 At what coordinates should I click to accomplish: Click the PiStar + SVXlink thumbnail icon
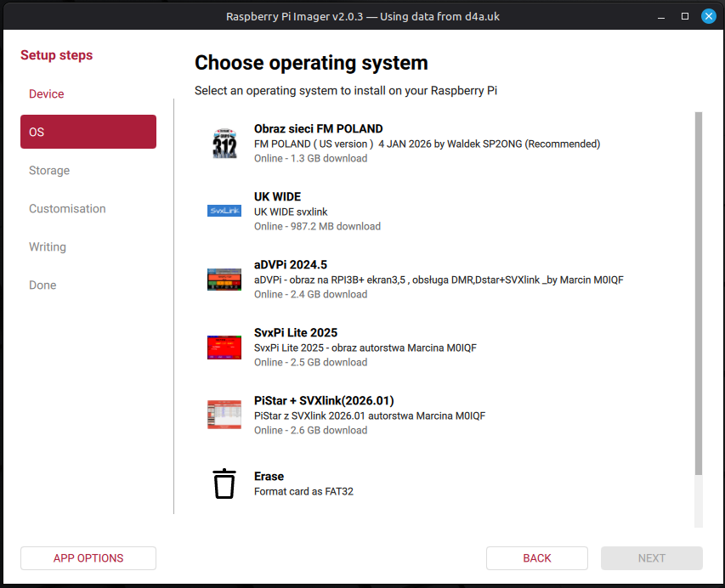coord(224,415)
